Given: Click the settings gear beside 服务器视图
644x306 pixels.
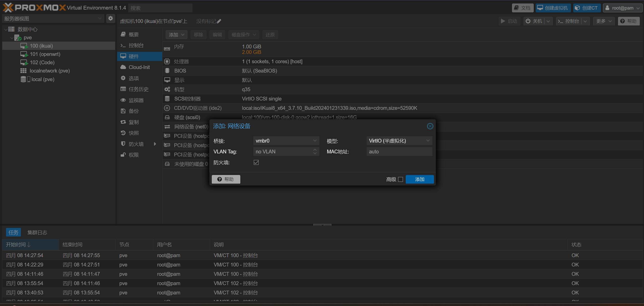Looking at the screenshot, I should click(x=111, y=18).
